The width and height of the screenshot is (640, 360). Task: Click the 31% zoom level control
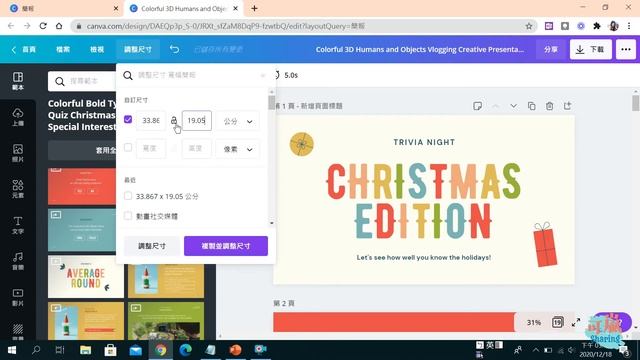coord(533,322)
